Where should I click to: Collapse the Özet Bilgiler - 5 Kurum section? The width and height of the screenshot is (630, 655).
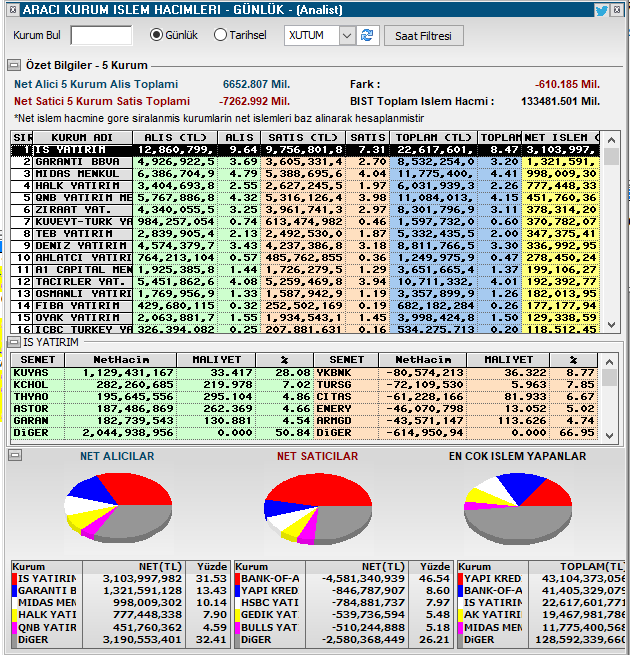click(x=14, y=65)
